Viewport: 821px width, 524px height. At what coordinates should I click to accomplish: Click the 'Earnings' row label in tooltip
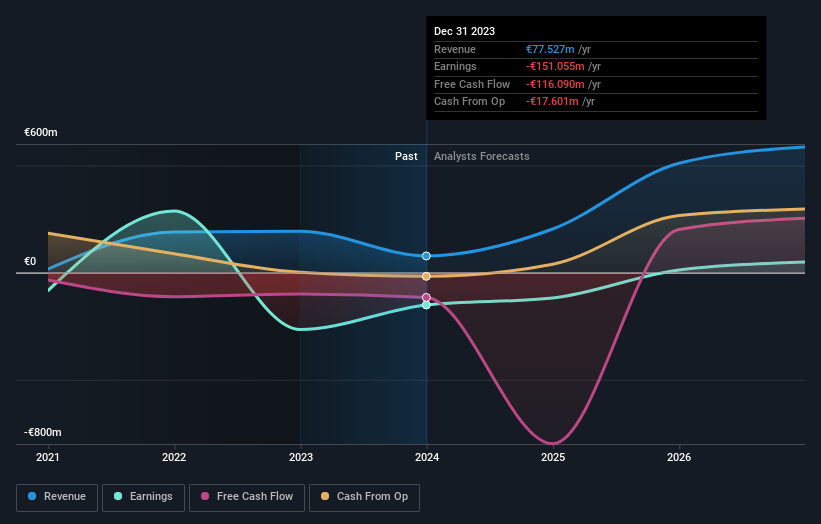[455, 66]
